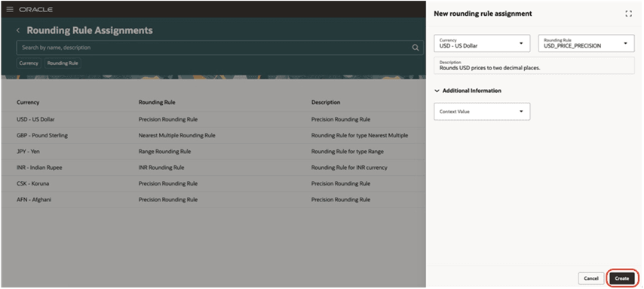Viewport: 644px width, 289px height.
Task: Select the Rounding Rule filter chip
Action: 63,63
